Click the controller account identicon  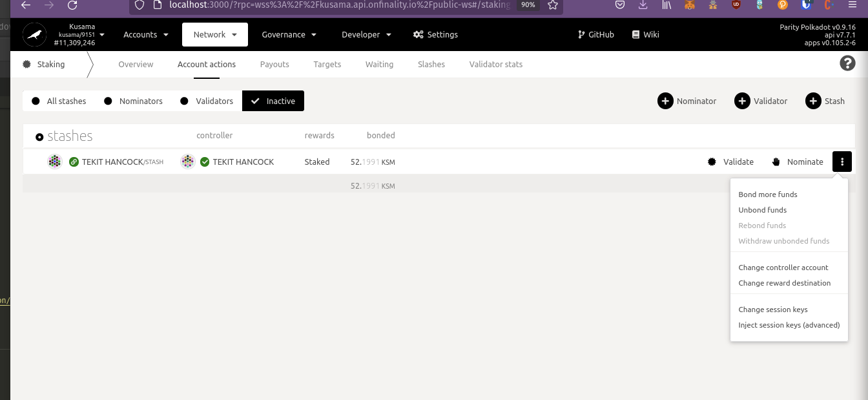click(188, 162)
